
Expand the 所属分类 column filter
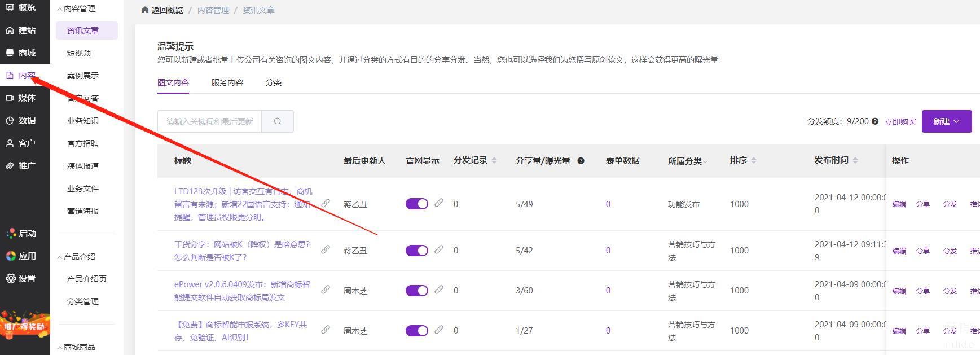click(x=705, y=161)
